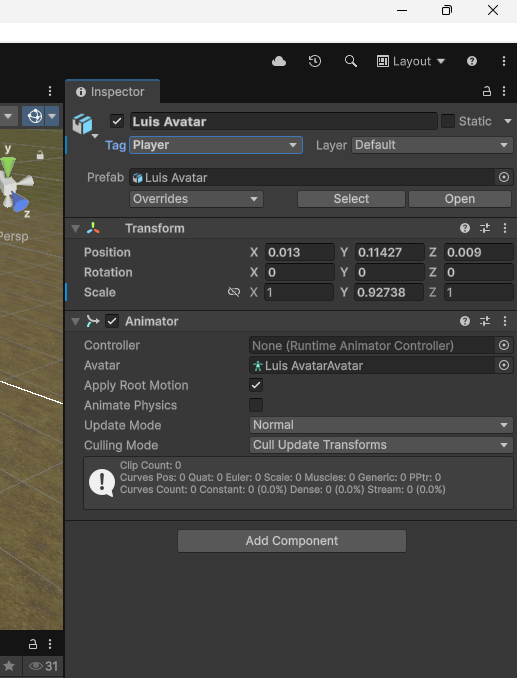
Task: Open the Unity cloud services icon
Action: tap(279, 61)
